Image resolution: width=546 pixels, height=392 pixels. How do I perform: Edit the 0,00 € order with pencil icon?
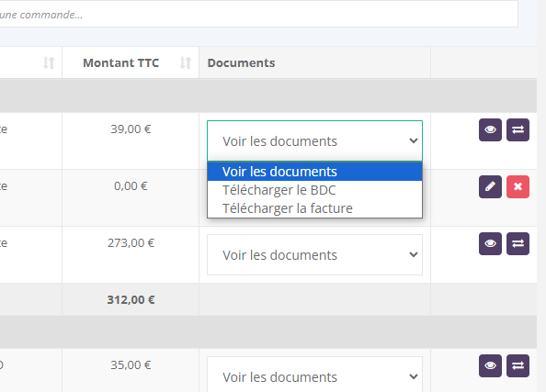tap(490, 186)
